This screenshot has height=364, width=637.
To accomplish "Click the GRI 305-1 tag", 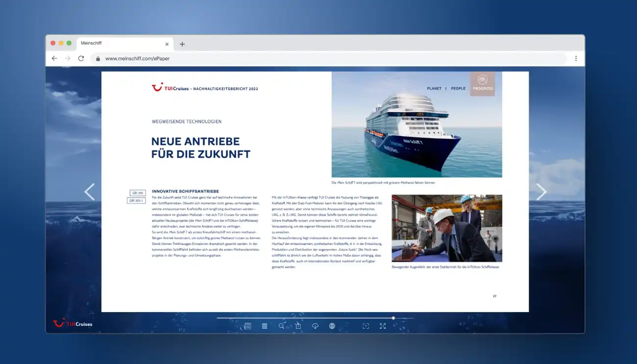I will point(136,200).
